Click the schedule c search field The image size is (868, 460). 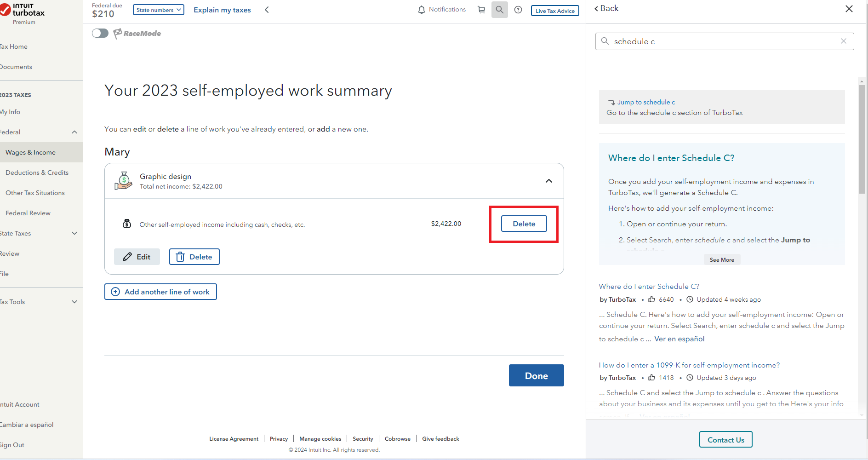[x=725, y=41]
